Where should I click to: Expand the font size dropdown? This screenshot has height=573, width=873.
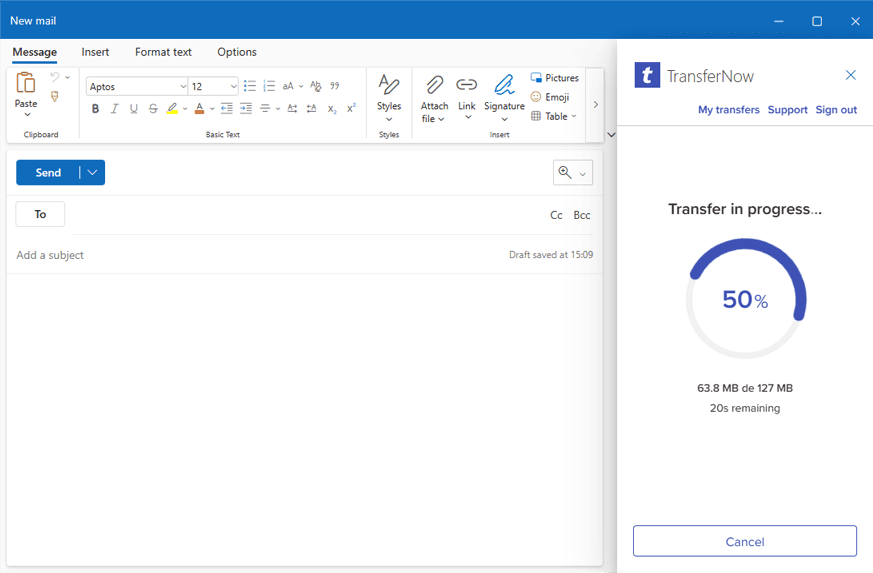(x=234, y=86)
